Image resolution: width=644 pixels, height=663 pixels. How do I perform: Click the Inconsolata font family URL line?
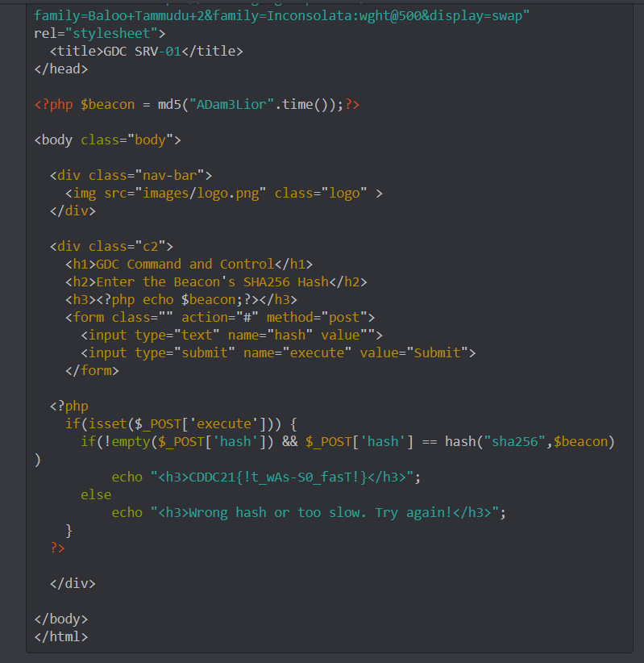pos(282,15)
